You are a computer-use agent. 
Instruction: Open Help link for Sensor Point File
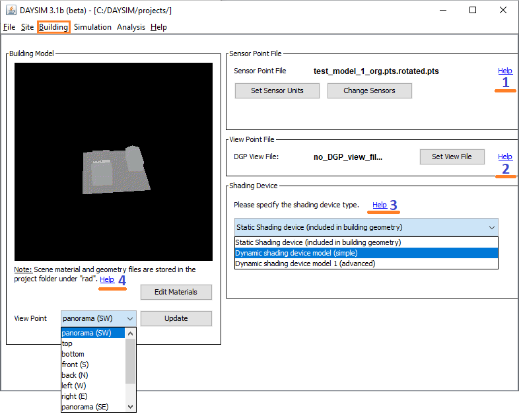(x=504, y=71)
